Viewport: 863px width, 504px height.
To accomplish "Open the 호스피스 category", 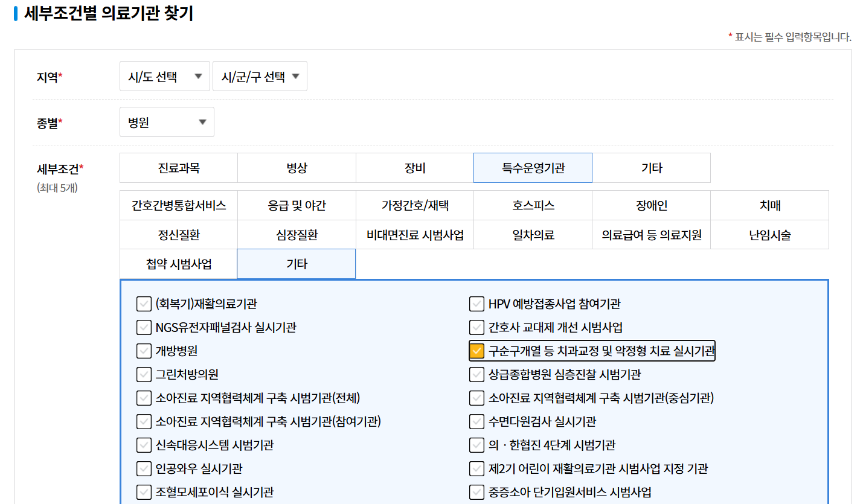I will (533, 205).
